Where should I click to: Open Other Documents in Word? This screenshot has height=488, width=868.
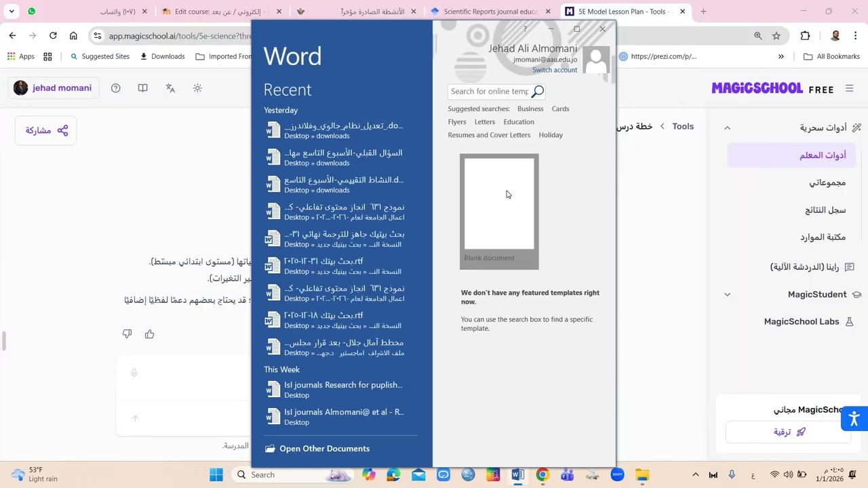tap(317, 449)
